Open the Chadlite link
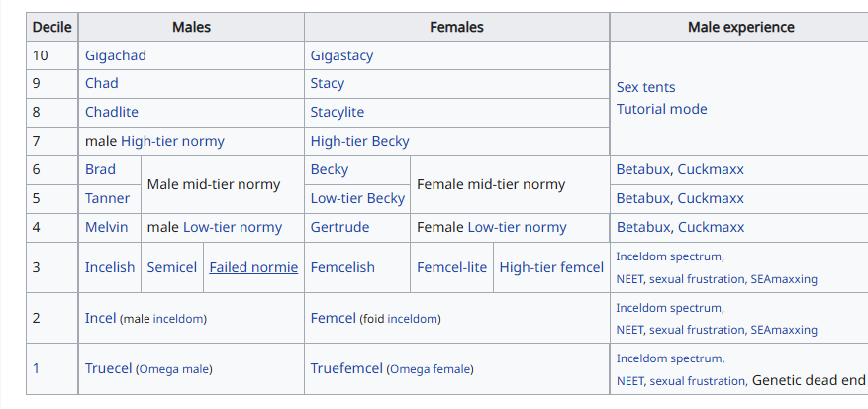The image size is (868, 409). (111, 113)
